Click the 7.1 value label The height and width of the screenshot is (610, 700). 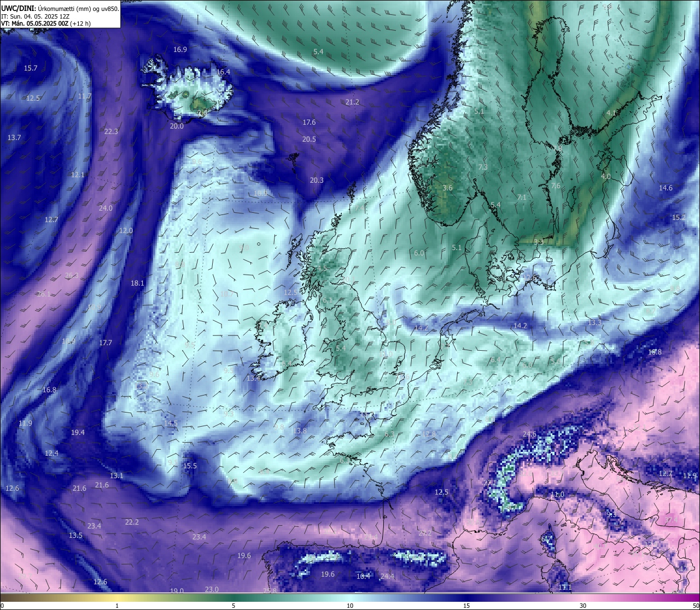(522, 197)
